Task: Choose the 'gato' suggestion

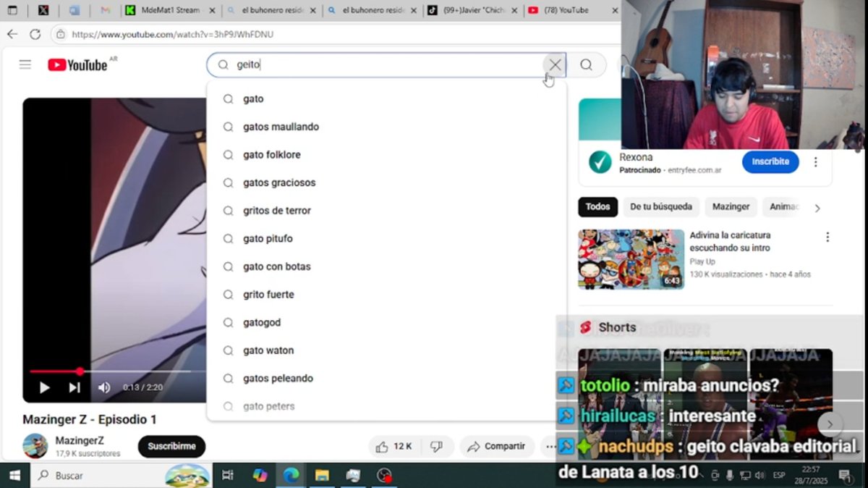Action: (x=387, y=98)
